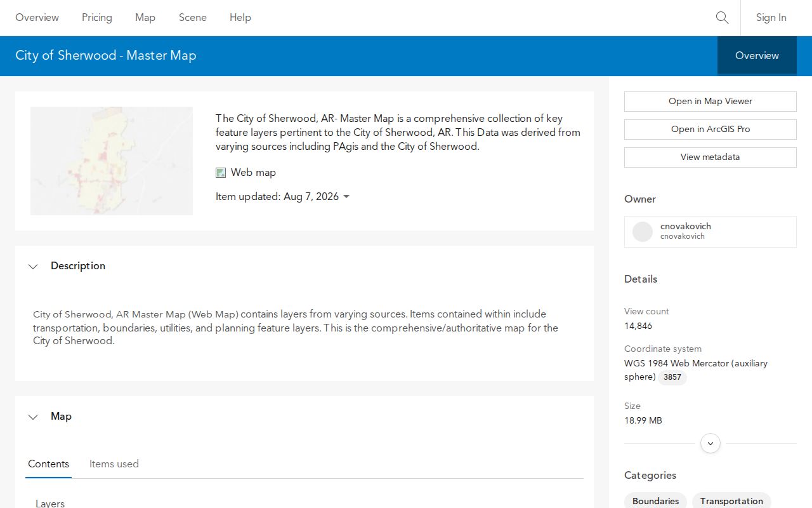Collapse the Map section chevron
The width and height of the screenshot is (812, 508).
point(33,417)
